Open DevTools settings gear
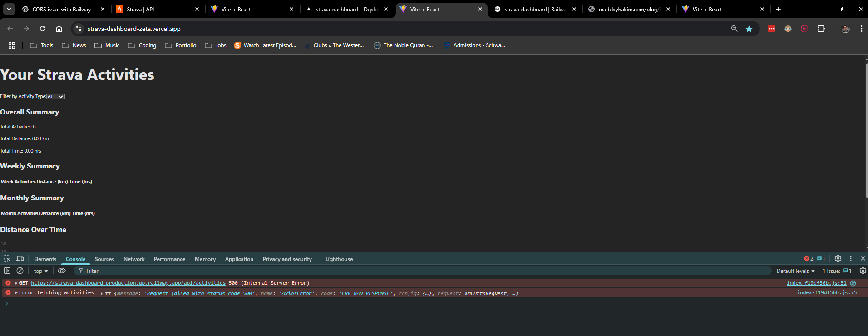The width and height of the screenshot is (868, 336). (838, 258)
